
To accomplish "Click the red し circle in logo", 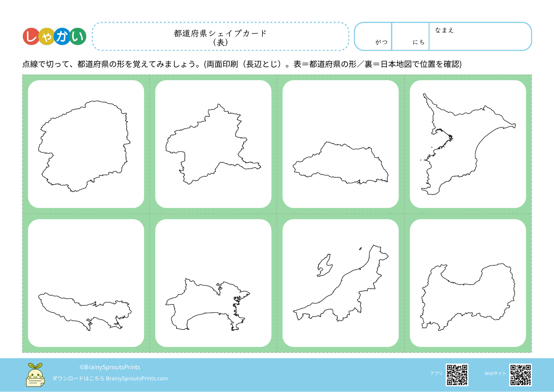I will [31, 37].
